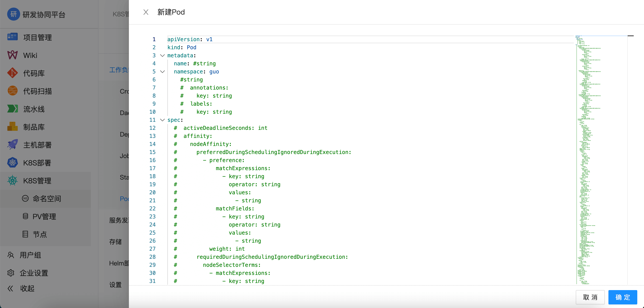Viewport: 644px width, 308px height.
Task: Collapse the namespace fold arrow
Action: pos(162,72)
